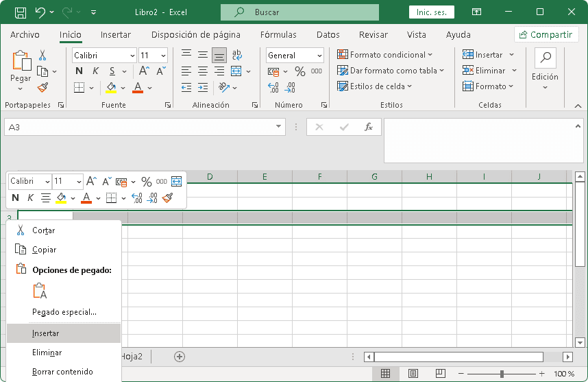Click mini toolbar Format Painter brush
This screenshot has width=588, height=382.
tap(168, 198)
